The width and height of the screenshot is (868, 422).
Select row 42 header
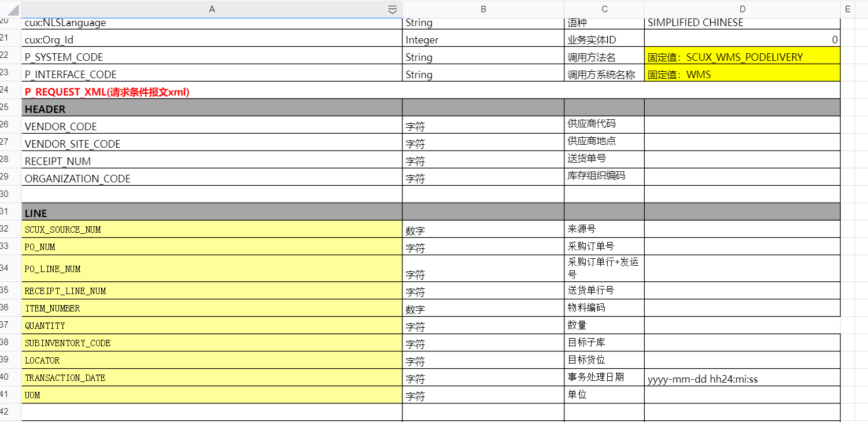(10, 412)
